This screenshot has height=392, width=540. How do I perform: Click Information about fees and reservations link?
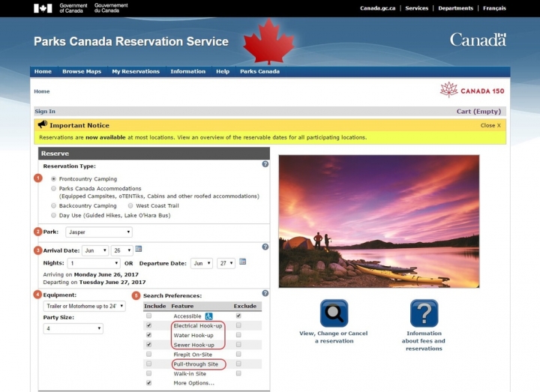tap(424, 341)
